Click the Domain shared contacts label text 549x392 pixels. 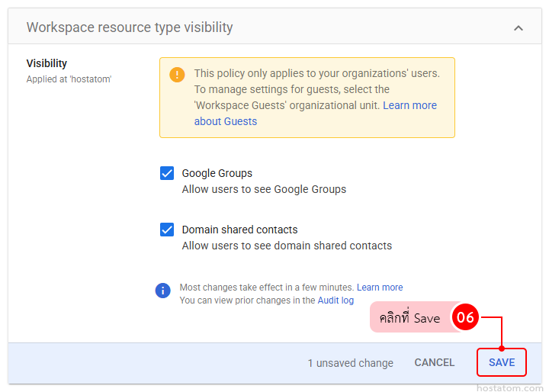coord(240,230)
